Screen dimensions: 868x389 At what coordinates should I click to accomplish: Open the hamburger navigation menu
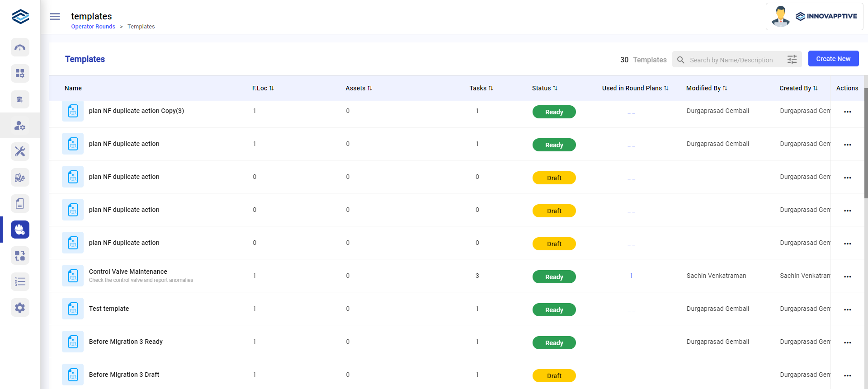pyautogui.click(x=55, y=17)
